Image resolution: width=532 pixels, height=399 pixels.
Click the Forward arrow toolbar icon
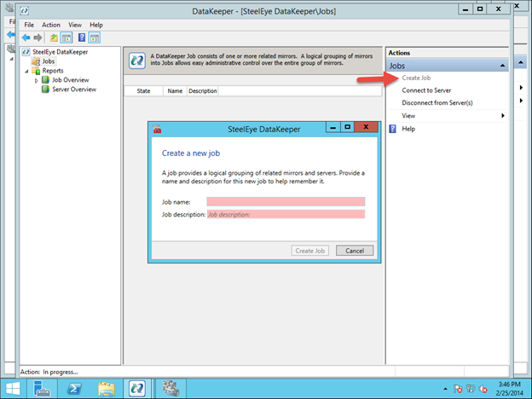38,38
